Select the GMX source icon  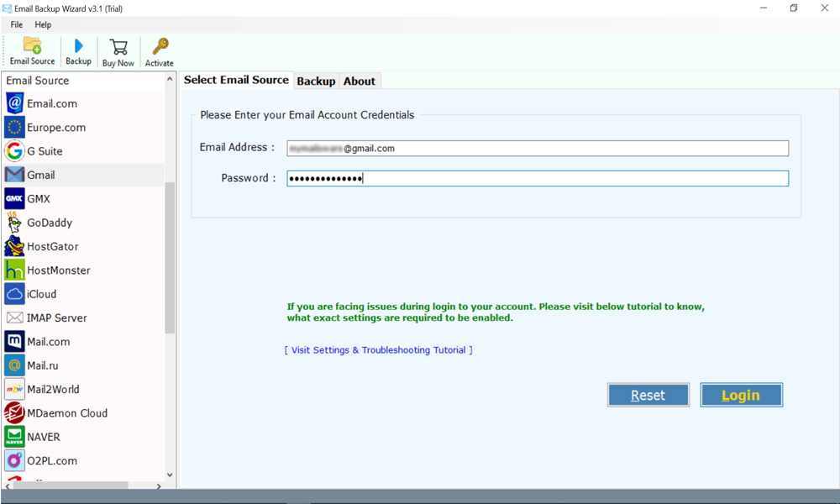(x=14, y=199)
